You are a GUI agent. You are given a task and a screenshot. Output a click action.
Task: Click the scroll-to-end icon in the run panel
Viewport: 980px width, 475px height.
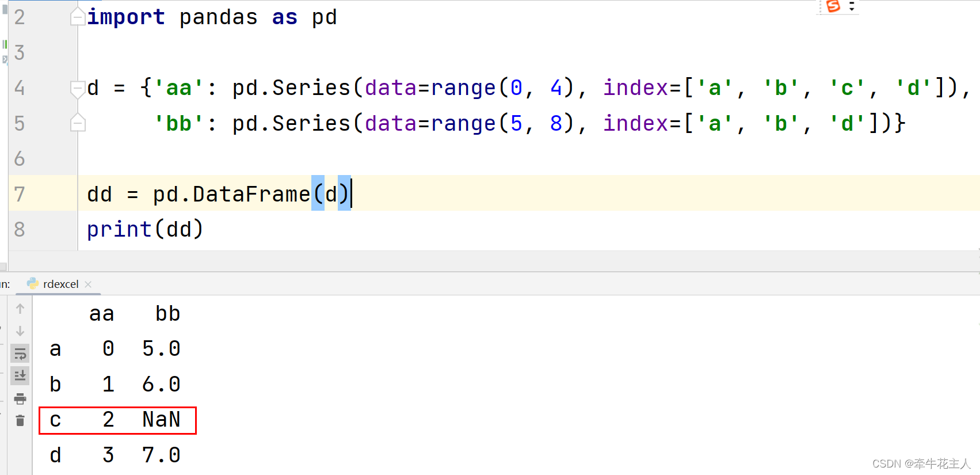pos(20,376)
